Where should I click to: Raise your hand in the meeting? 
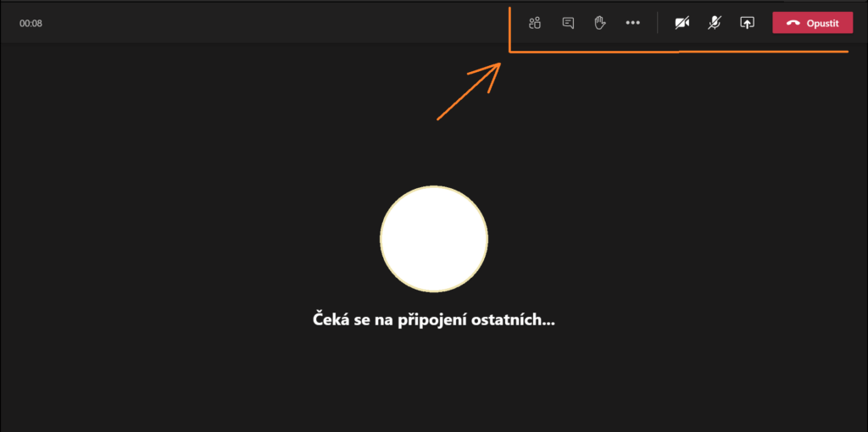(599, 23)
